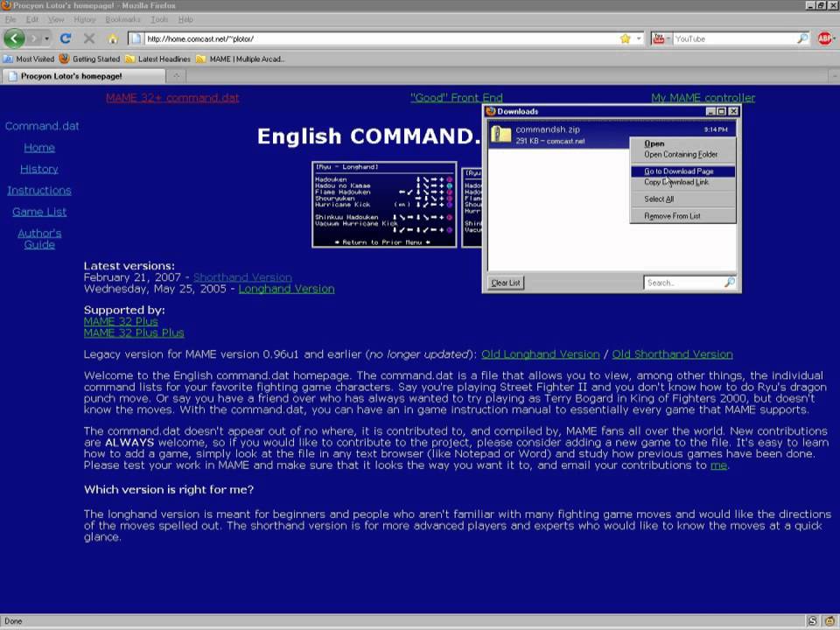This screenshot has width=840, height=630.
Task: Click the Old Shorthand Version link
Action: click(672, 354)
